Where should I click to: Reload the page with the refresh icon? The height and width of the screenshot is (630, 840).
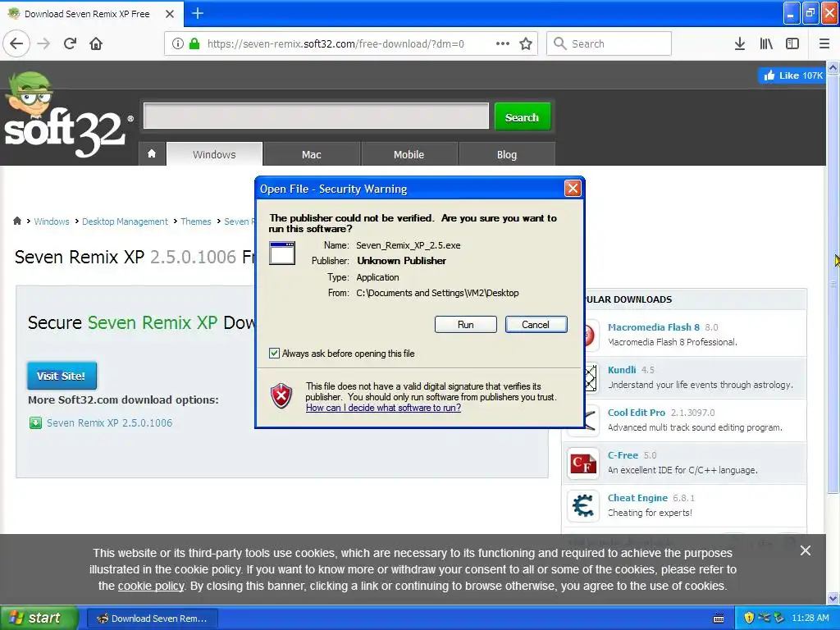pos(70,43)
